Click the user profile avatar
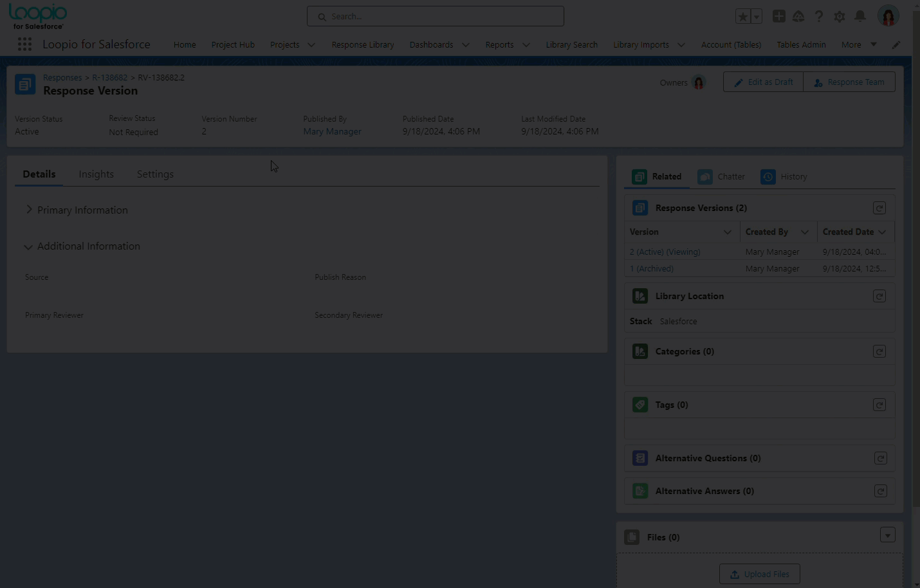 tap(888, 16)
